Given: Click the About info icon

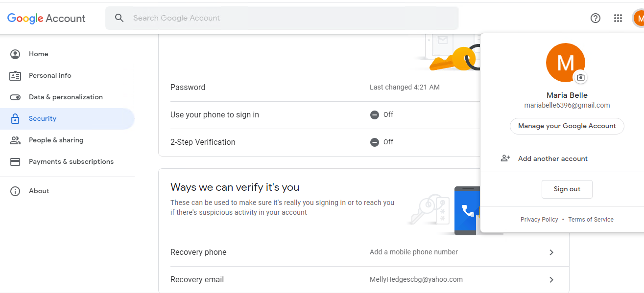Looking at the screenshot, I should [x=15, y=191].
